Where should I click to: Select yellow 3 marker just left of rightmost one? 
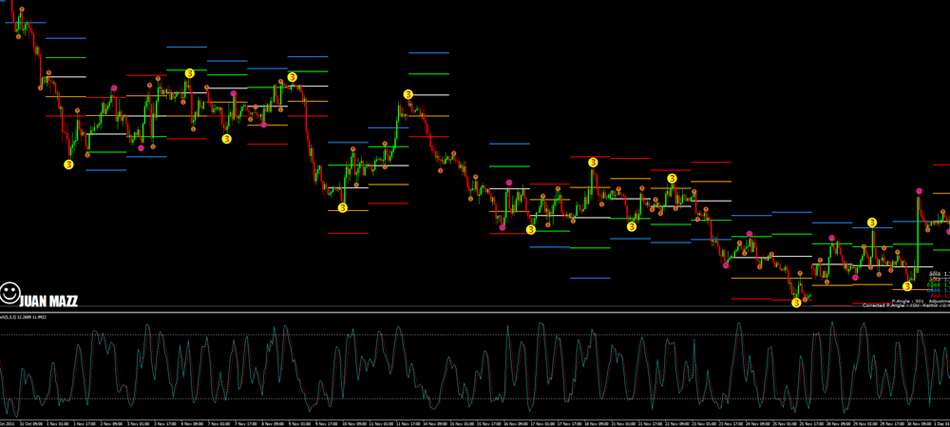[872, 222]
